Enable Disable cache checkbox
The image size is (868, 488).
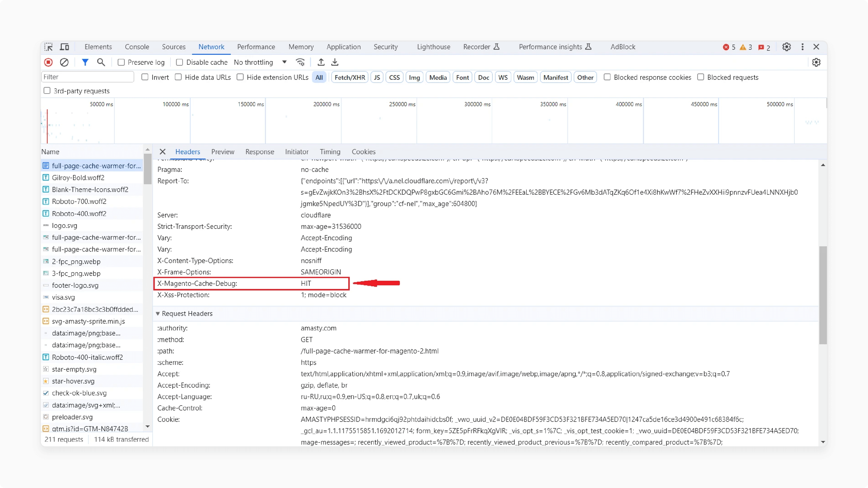pyautogui.click(x=180, y=62)
